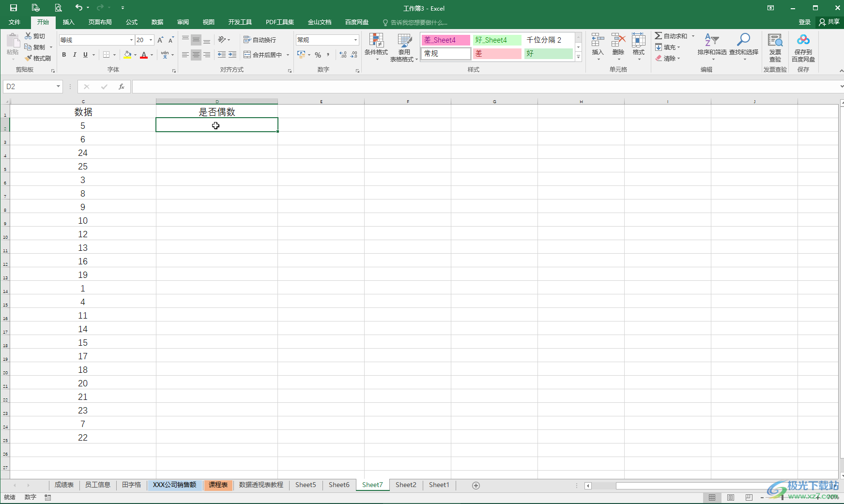Apply the 千位分隔 2 cell style
844x504 pixels.
[549, 40]
